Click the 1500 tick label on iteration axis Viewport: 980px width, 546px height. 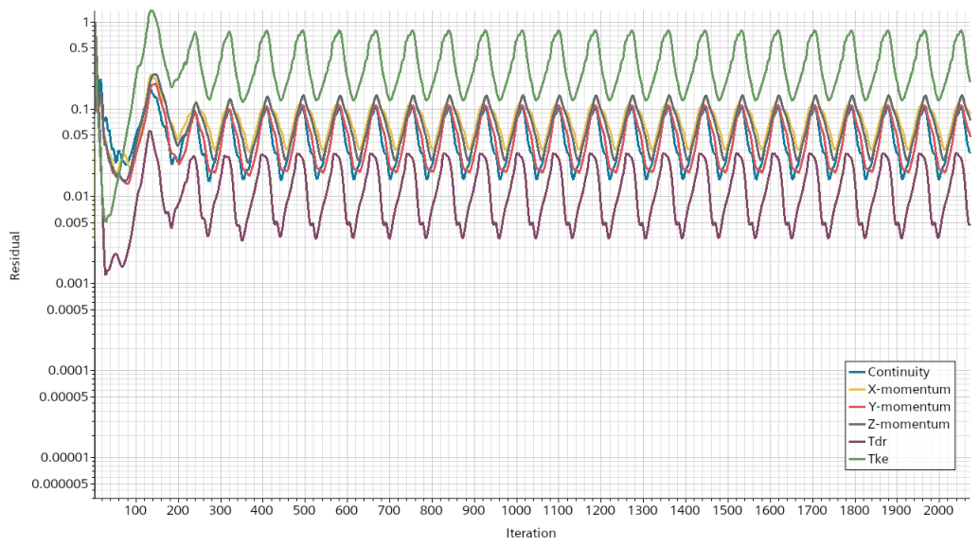(x=727, y=510)
